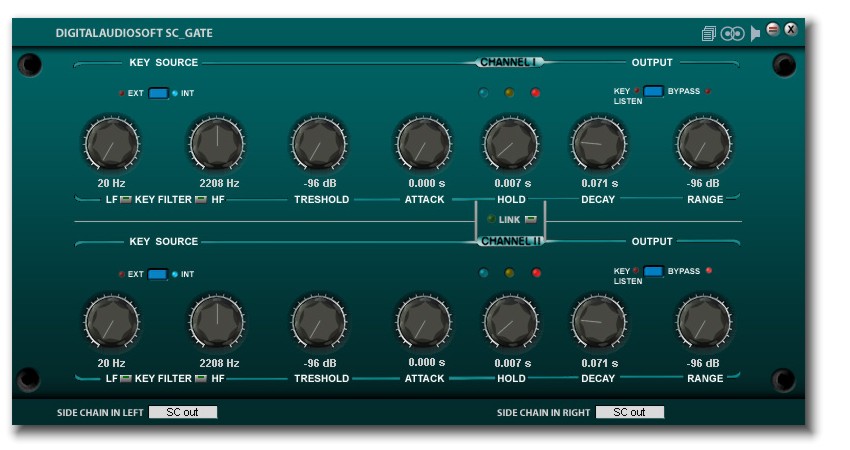
Task: Click the CHANNEL II label
Action: (511, 241)
